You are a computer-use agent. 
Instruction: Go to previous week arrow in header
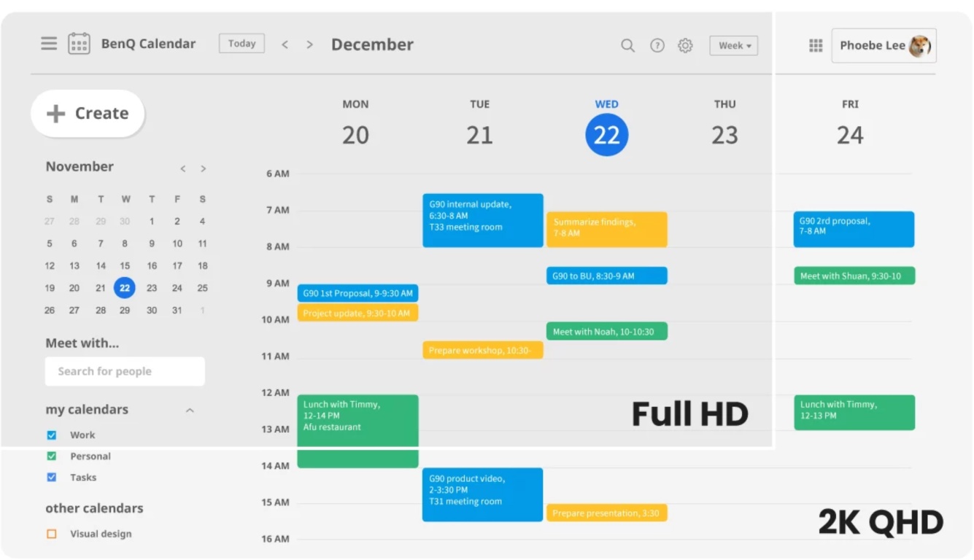click(285, 44)
